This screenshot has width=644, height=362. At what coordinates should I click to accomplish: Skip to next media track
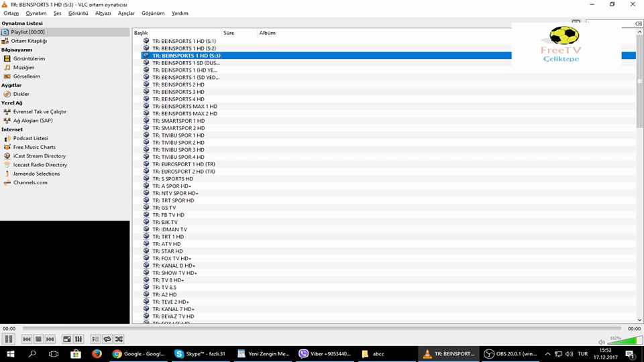[x=50, y=339]
